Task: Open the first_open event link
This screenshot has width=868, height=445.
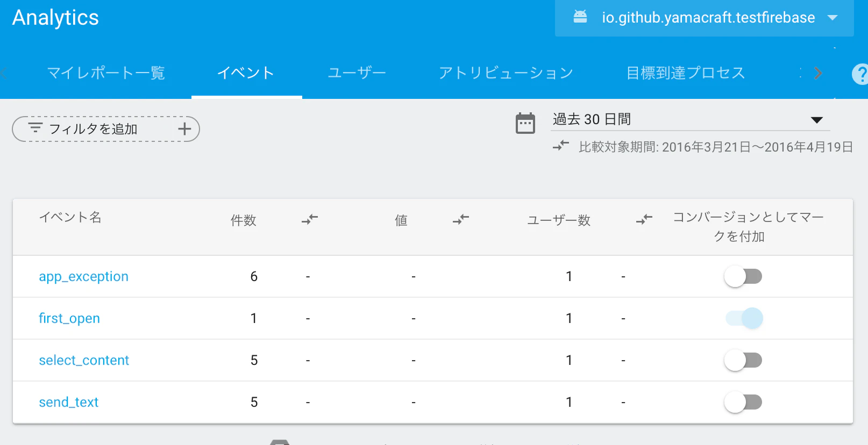Action: [x=69, y=318]
